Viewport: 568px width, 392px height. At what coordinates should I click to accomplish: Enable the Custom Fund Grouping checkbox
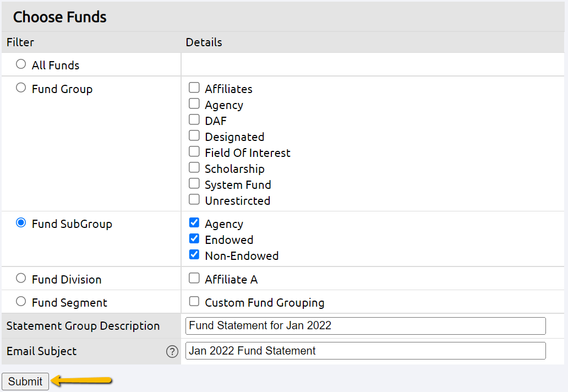click(194, 302)
